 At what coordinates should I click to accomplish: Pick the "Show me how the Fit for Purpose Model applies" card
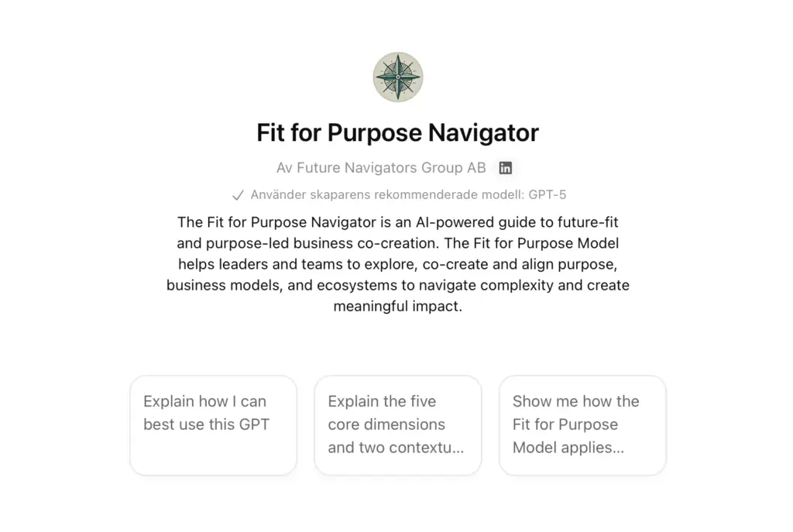click(x=582, y=425)
